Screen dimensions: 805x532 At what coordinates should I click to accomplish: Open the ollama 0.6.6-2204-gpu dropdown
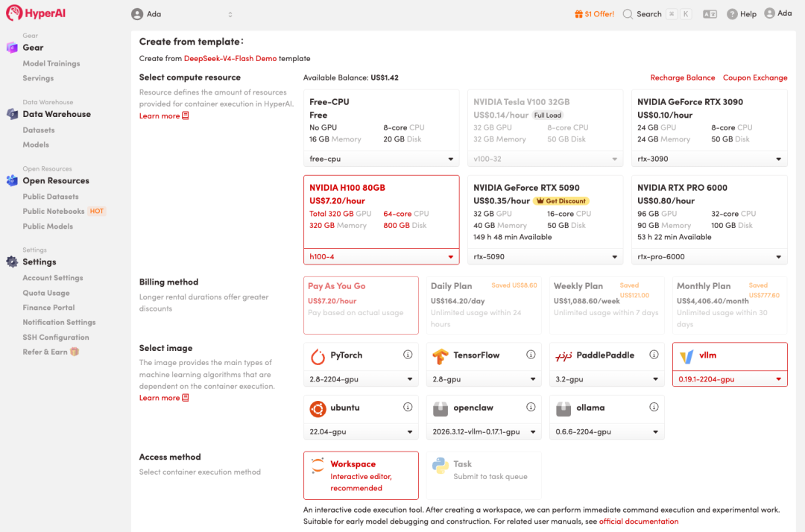tap(607, 431)
